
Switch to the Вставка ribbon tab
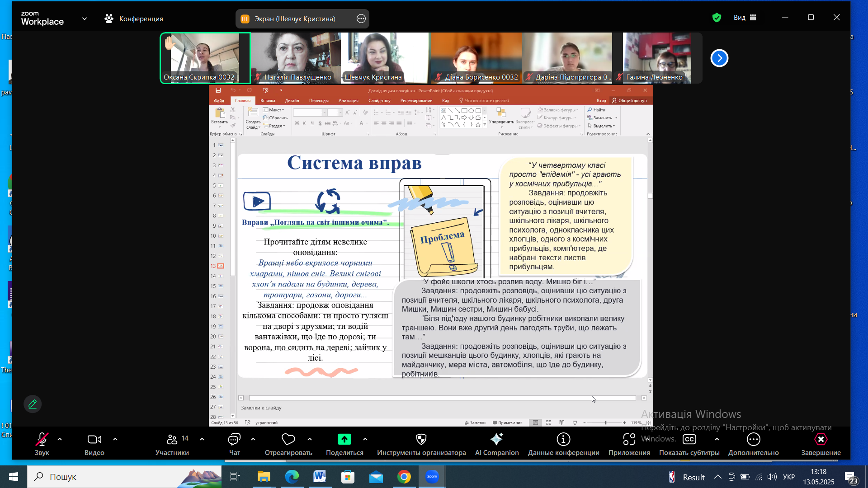click(268, 100)
